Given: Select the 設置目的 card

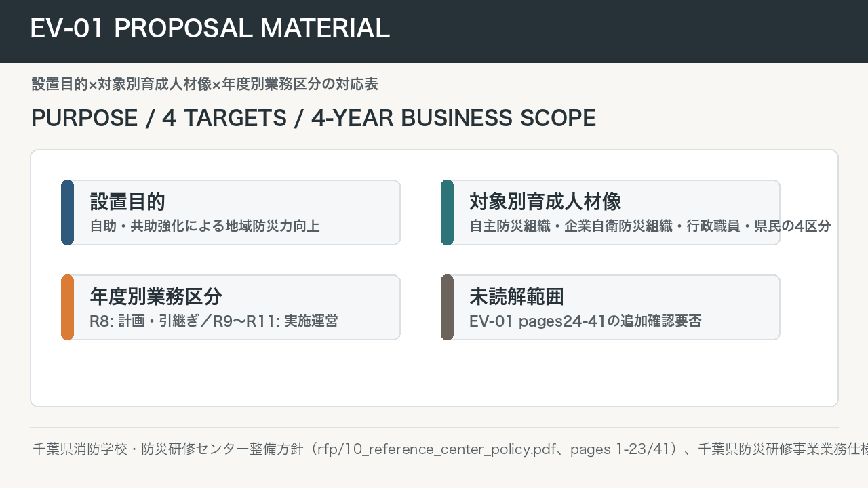Looking at the screenshot, I should click(x=231, y=213).
